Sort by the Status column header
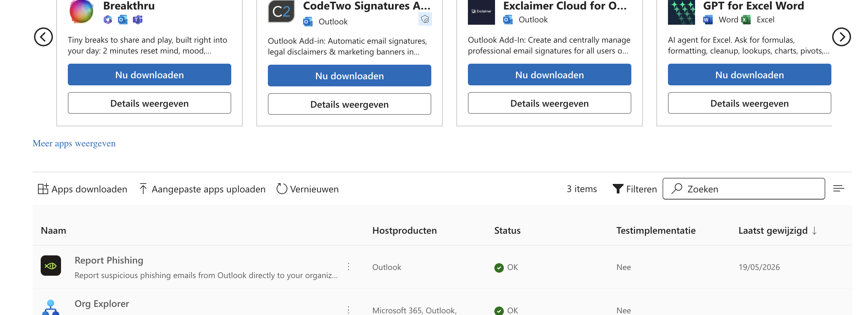868x315 pixels. point(507,231)
